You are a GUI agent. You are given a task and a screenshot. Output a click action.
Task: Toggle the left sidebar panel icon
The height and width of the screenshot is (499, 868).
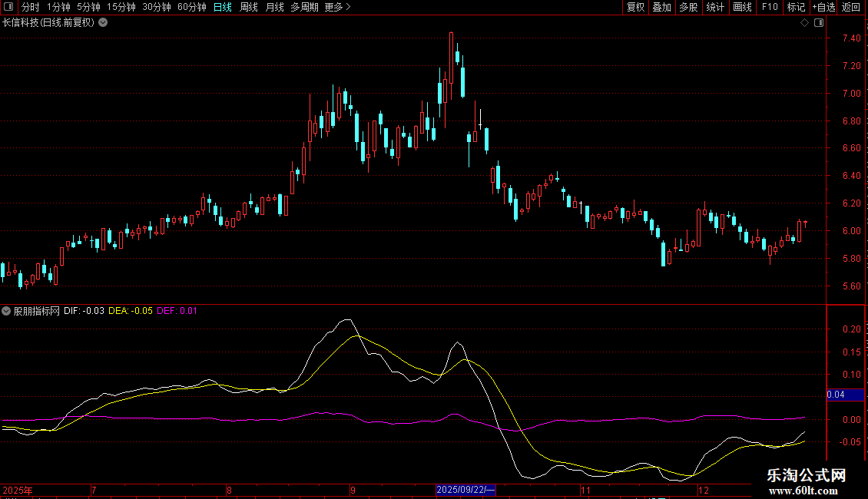coord(8,7)
